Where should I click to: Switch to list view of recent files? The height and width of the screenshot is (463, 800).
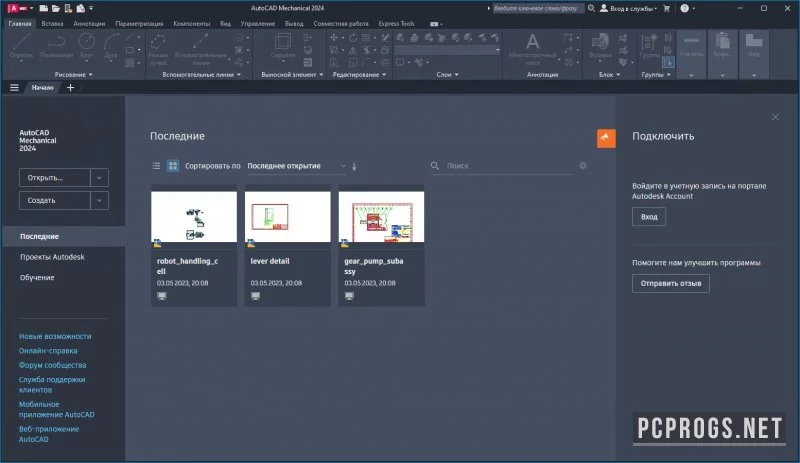coord(156,166)
